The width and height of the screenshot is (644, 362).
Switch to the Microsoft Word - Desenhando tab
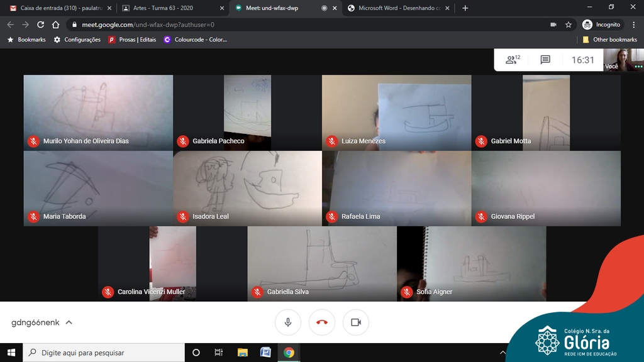[x=398, y=8]
